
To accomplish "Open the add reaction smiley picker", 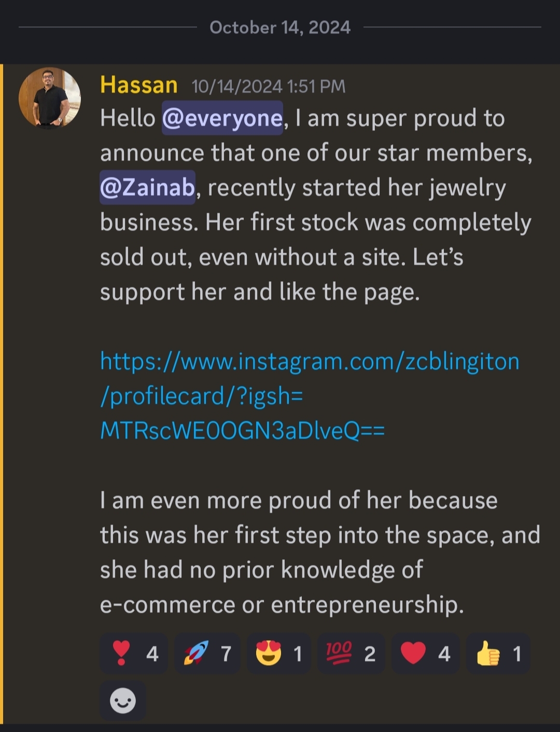I will click(x=123, y=701).
